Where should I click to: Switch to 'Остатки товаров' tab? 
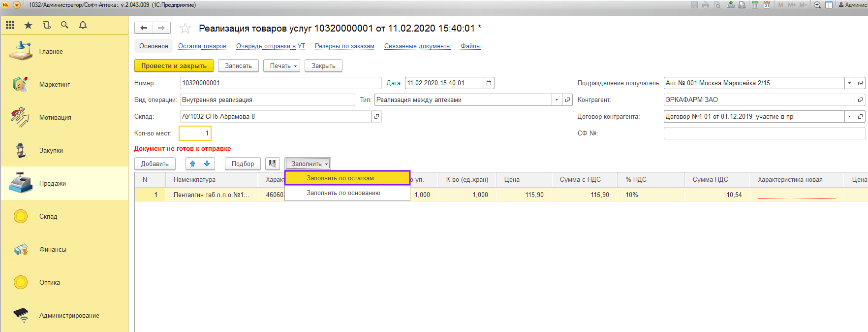[x=202, y=46]
